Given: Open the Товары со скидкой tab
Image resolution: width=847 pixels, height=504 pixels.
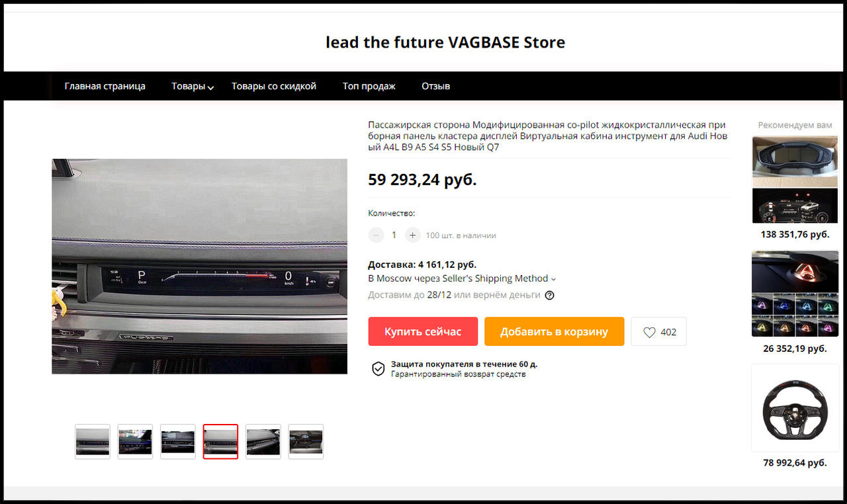Looking at the screenshot, I should pos(274,86).
